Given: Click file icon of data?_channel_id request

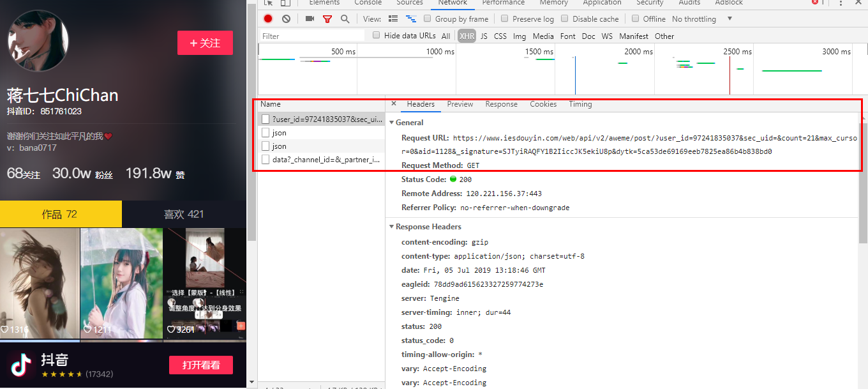Looking at the screenshot, I should coord(266,160).
